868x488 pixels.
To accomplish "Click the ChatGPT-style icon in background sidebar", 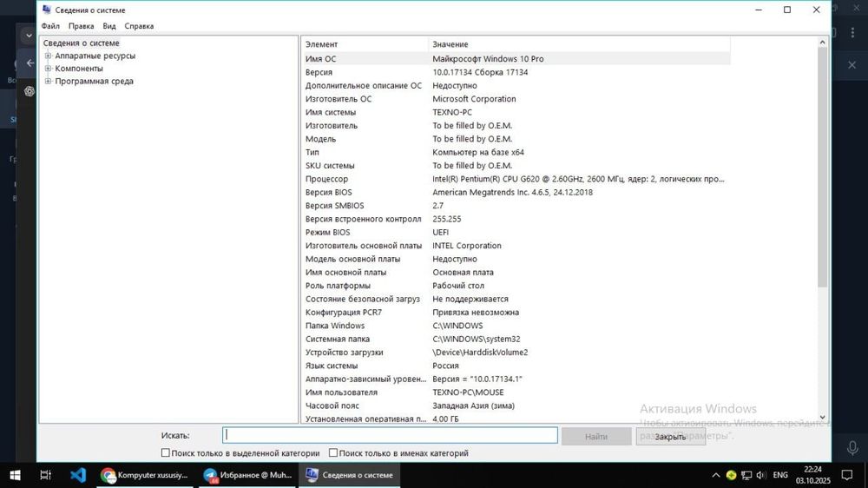I will tap(30, 91).
